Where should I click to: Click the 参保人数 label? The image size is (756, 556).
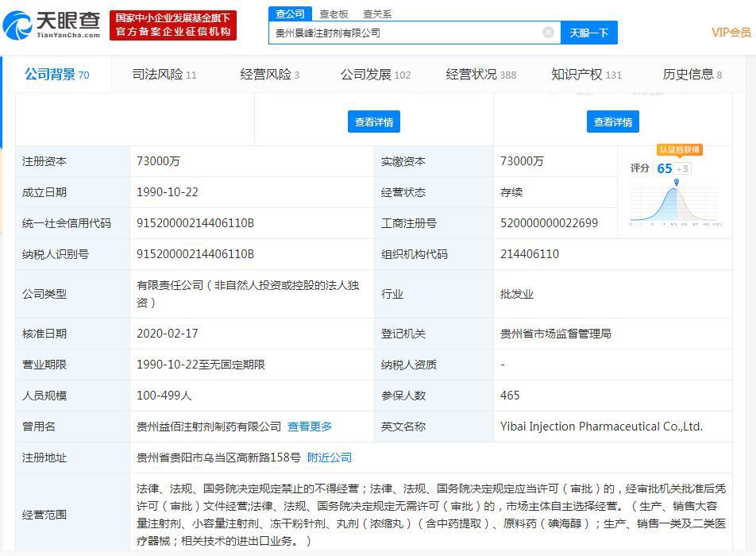click(x=403, y=396)
